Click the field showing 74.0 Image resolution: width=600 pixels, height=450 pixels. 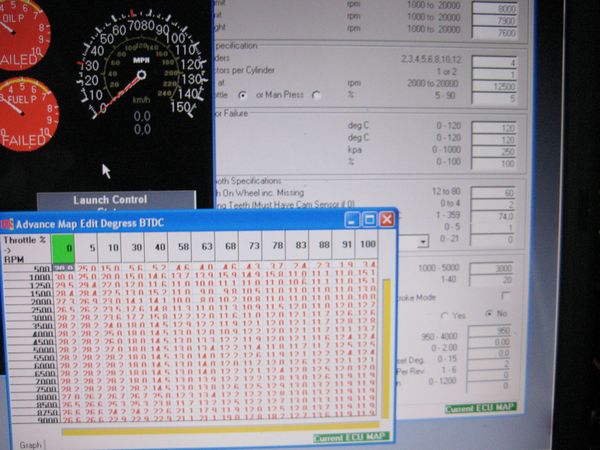(492, 217)
